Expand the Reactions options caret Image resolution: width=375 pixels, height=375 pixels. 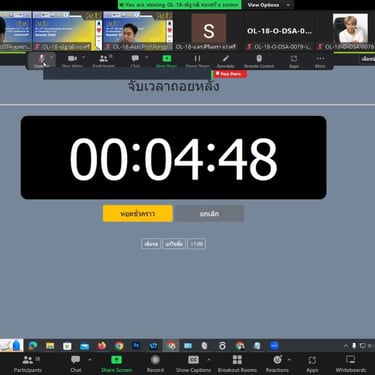click(x=289, y=360)
